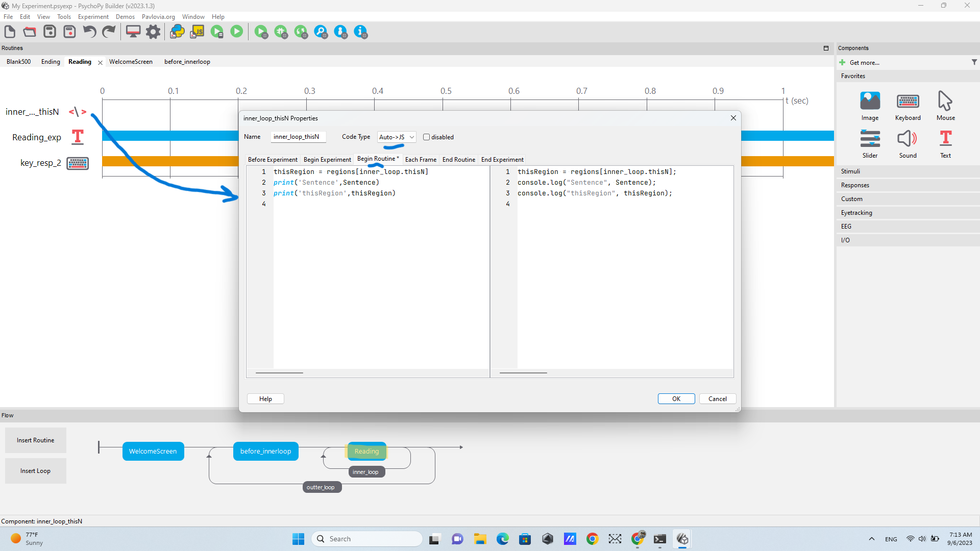The height and width of the screenshot is (551, 980).
Task: Toggle the disabled checkbox
Action: (427, 137)
